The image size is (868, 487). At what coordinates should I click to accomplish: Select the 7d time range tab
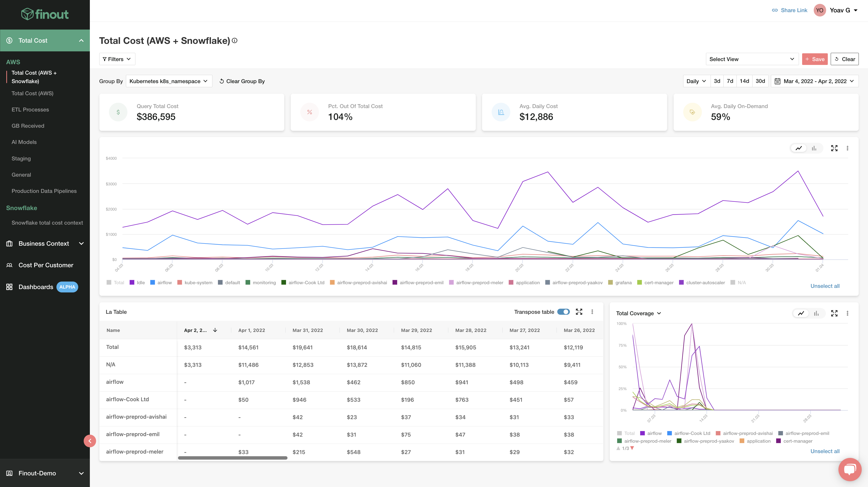click(730, 81)
